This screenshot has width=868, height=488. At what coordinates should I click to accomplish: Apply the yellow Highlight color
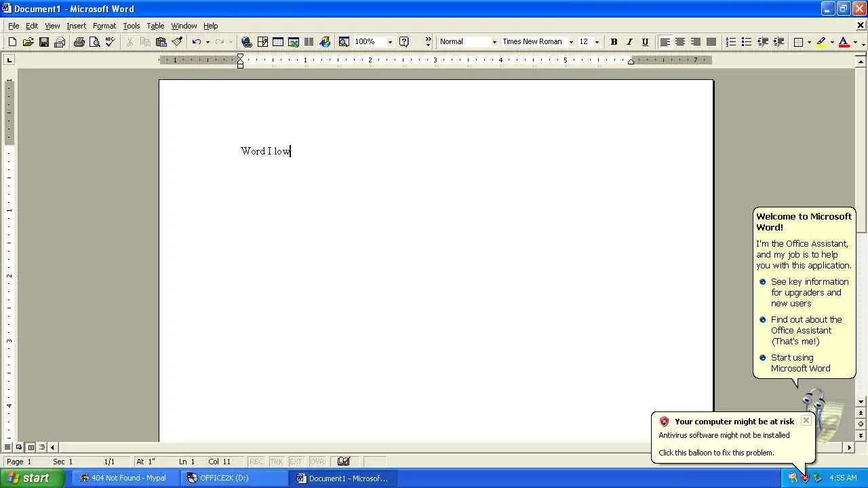coord(821,42)
